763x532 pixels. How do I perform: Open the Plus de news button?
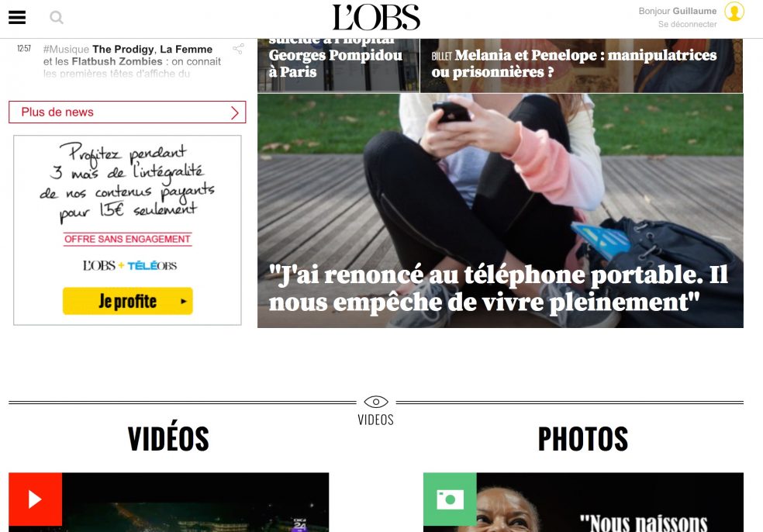(x=127, y=112)
